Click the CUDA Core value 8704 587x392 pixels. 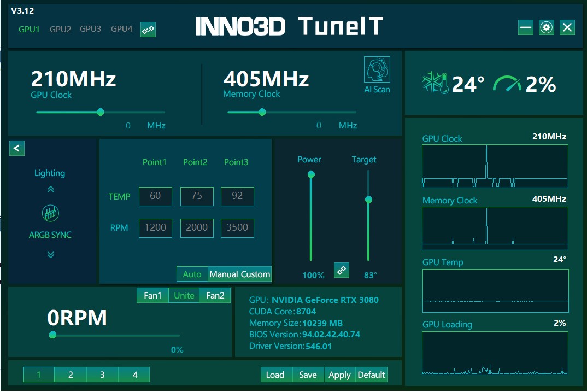306,312
